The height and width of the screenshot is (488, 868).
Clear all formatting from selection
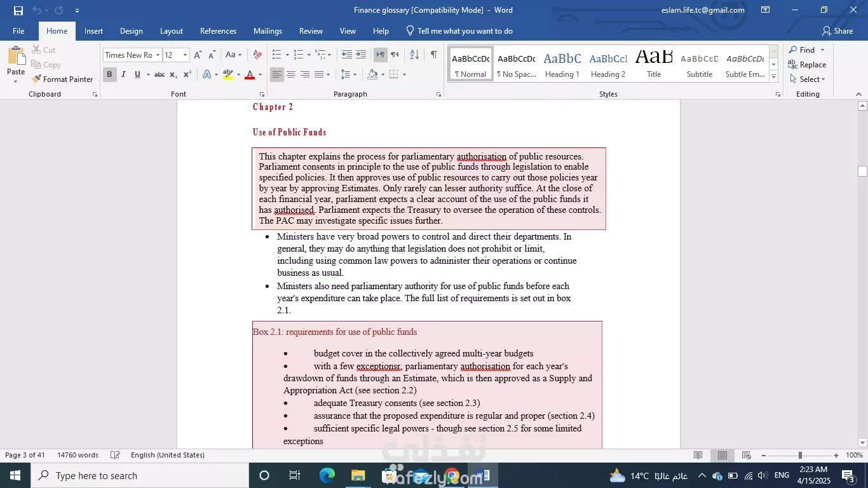[x=257, y=55]
